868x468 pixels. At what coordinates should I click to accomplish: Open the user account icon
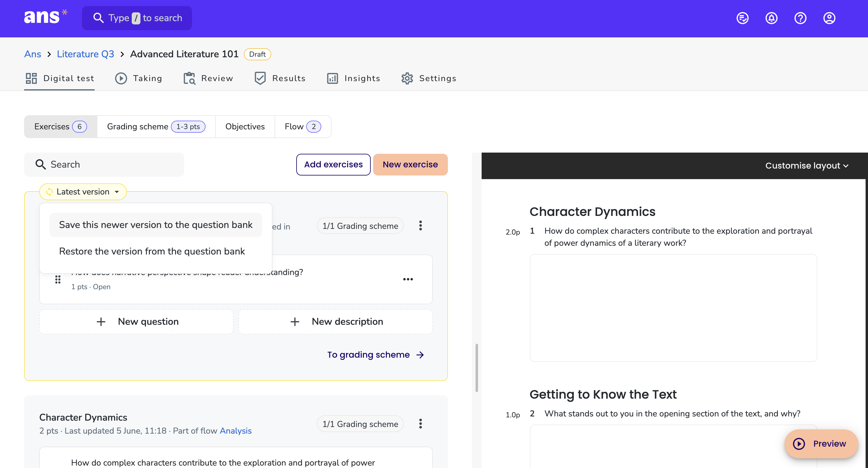(829, 18)
